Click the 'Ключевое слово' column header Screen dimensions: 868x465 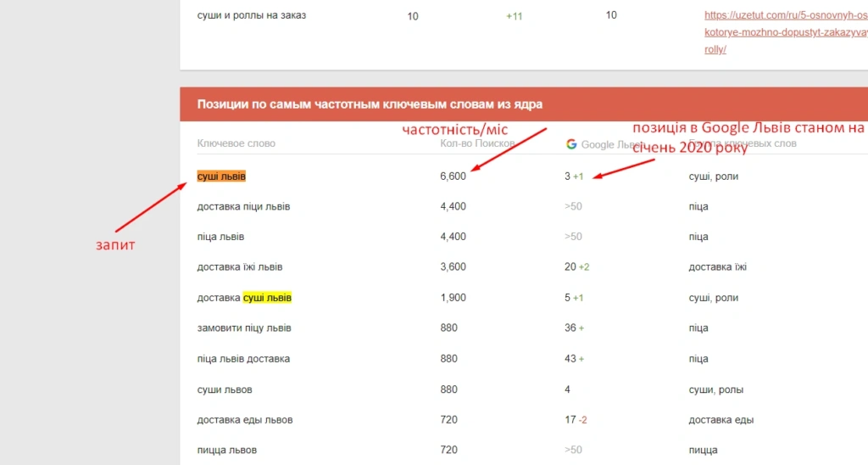pos(236,143)
